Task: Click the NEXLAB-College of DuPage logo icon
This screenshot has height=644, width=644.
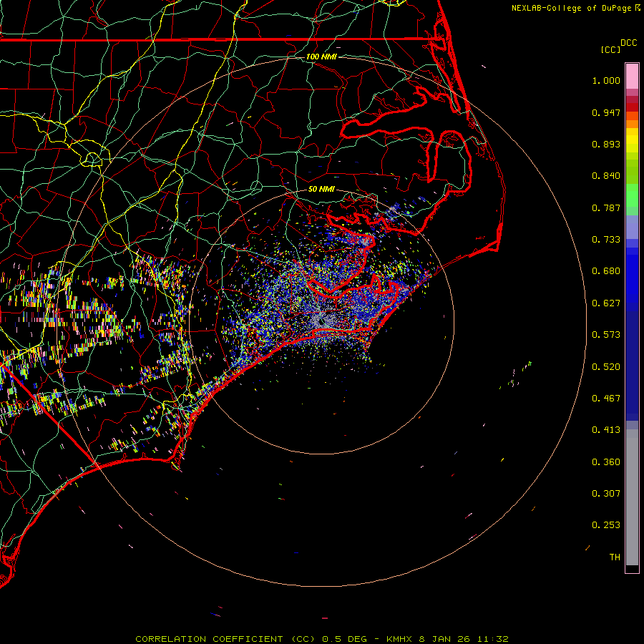Action: 638,7
